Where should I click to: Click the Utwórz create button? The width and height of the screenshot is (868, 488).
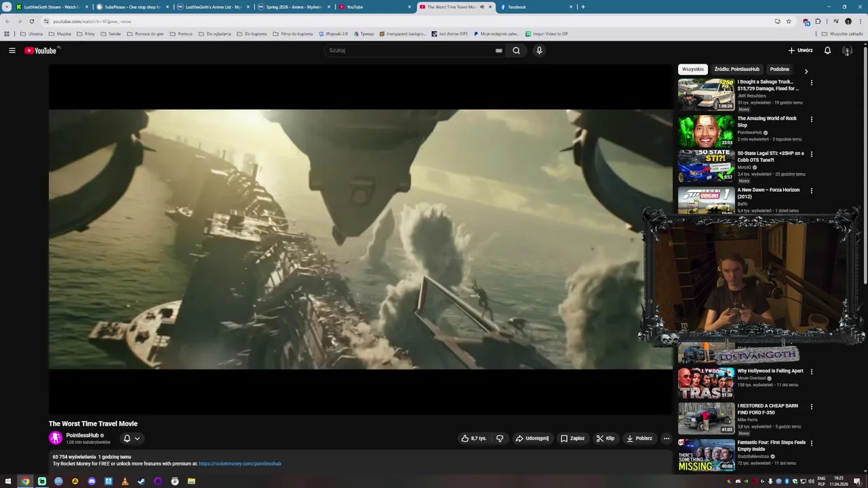click(800, 50)
